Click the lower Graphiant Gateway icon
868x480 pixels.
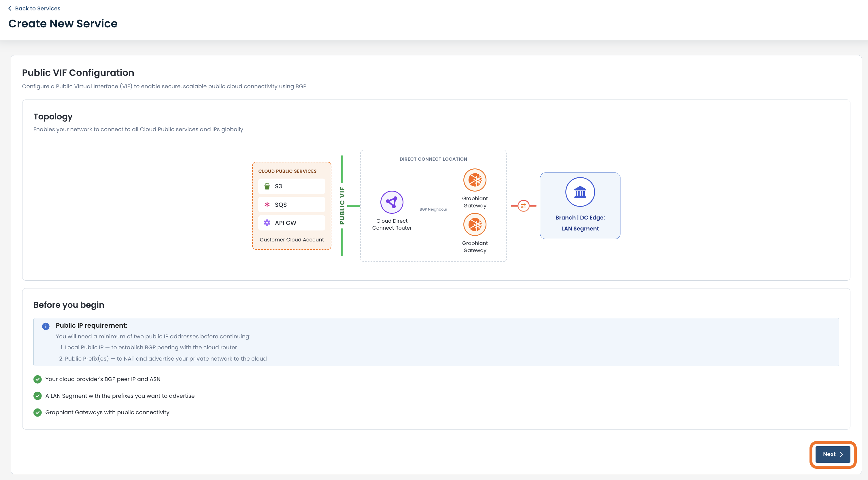tap(474, 224)
